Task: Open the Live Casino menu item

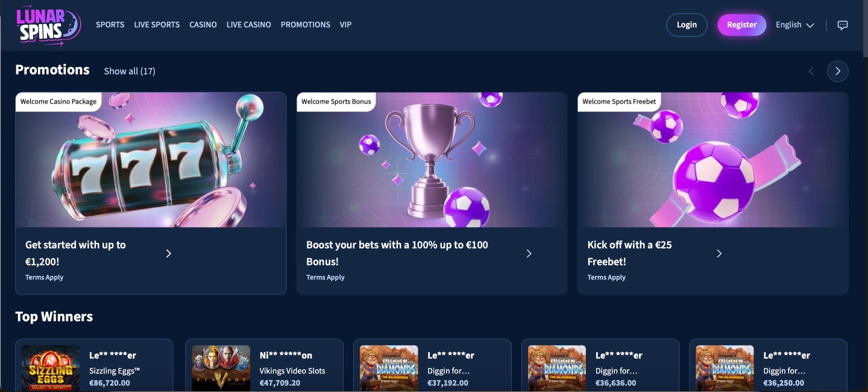Action: [248, 25]
